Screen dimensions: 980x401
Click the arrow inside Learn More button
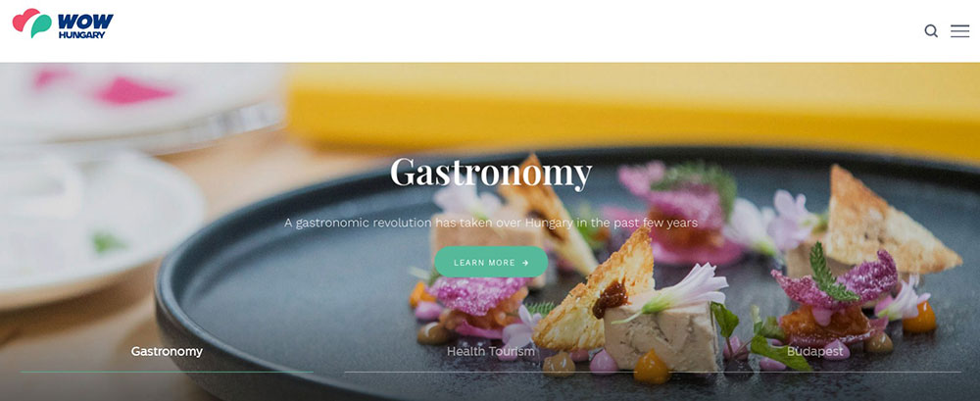525,263
